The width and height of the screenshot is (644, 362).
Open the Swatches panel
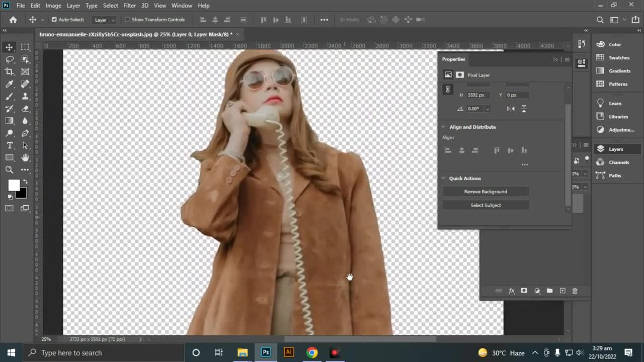[618, 58]
